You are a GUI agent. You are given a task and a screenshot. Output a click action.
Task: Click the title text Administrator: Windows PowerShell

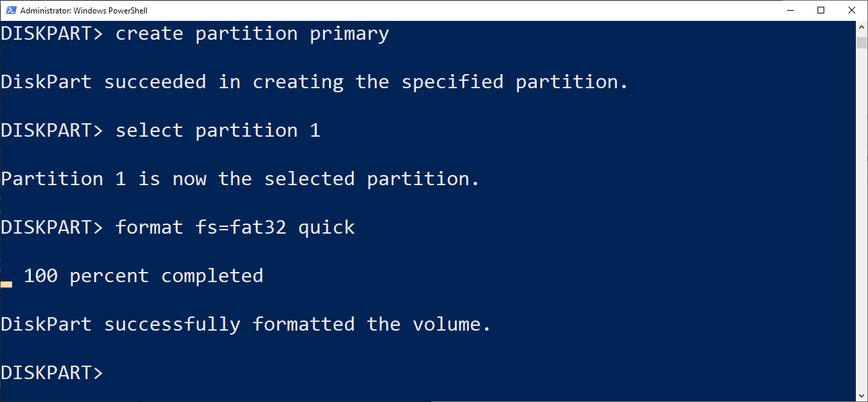pyautogui.click(x=84, y=11)
